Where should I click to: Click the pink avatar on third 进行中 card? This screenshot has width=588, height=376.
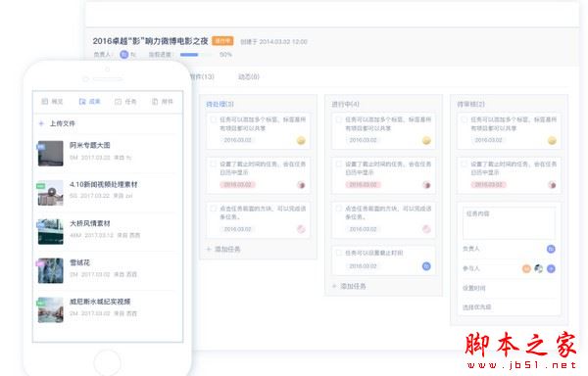[x=426, y=229]
